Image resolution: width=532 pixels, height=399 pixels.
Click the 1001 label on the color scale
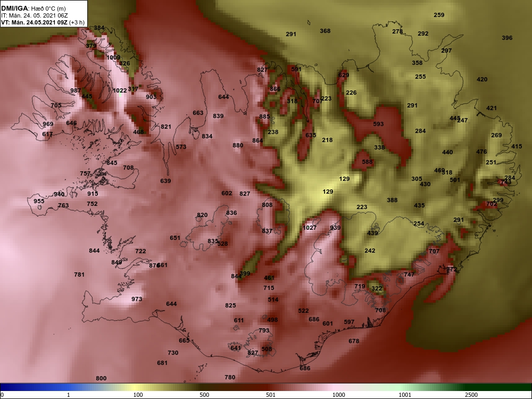point(405,395)
